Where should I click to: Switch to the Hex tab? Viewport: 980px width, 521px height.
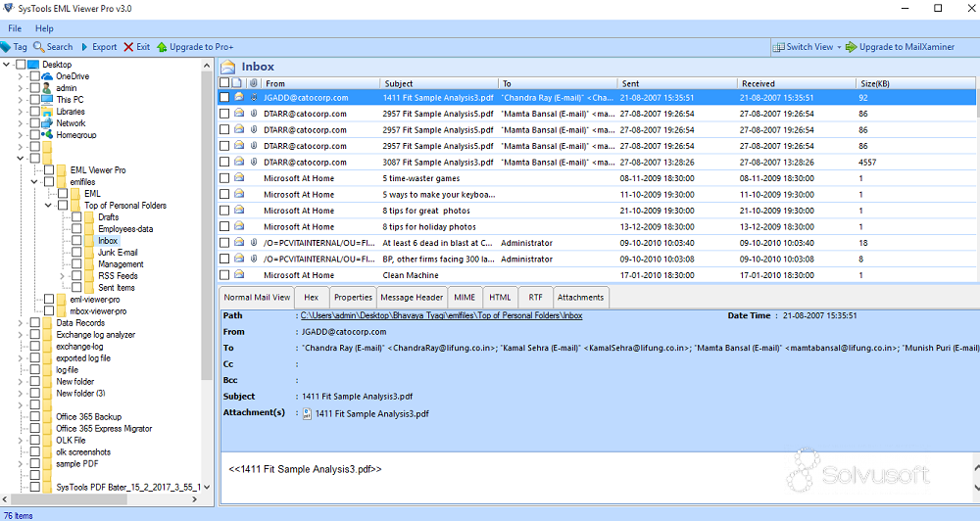tap(312, 298)
